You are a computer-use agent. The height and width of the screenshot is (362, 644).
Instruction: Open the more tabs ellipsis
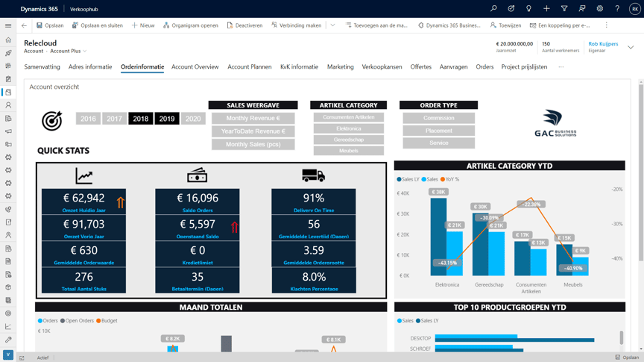(561, 66)
